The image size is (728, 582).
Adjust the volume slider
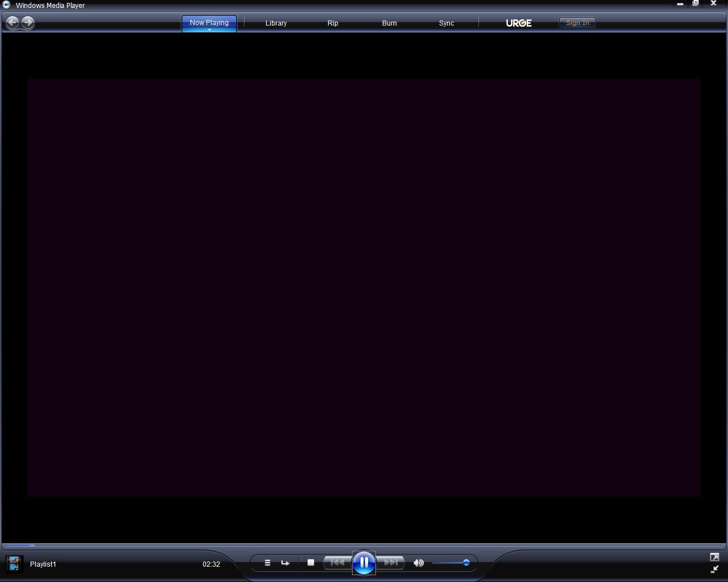(450, 563)
